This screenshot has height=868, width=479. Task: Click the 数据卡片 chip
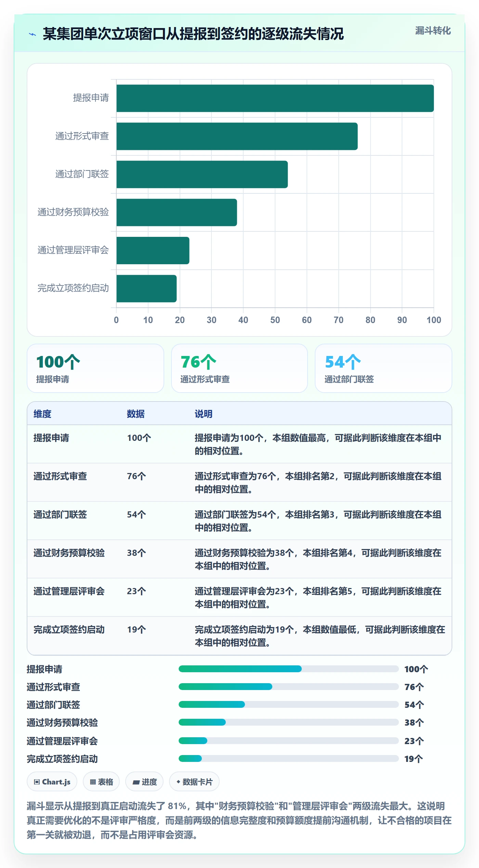coord(194,782)
